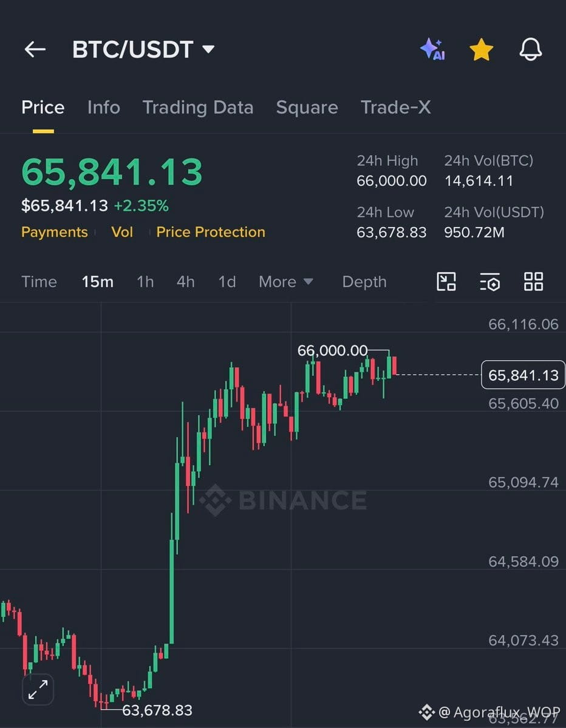Tap the large 65,841.13 price
The height and width of the screenshot is (728, 566).
point(112,172)
